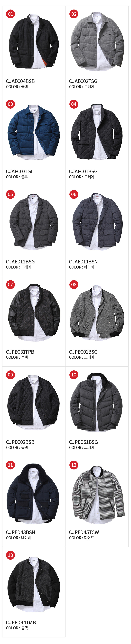Select the red 10 number badge

[74, 375]
